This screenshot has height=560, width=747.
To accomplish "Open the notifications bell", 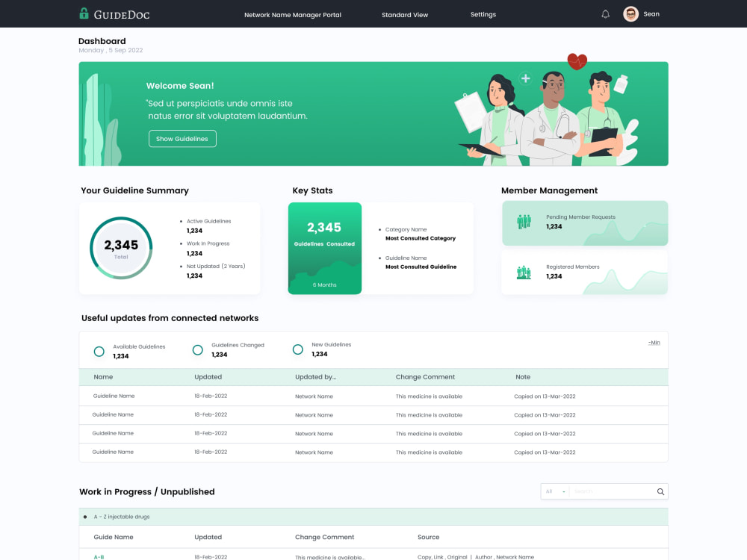I will pyautogui.click(x=605, y=14).
